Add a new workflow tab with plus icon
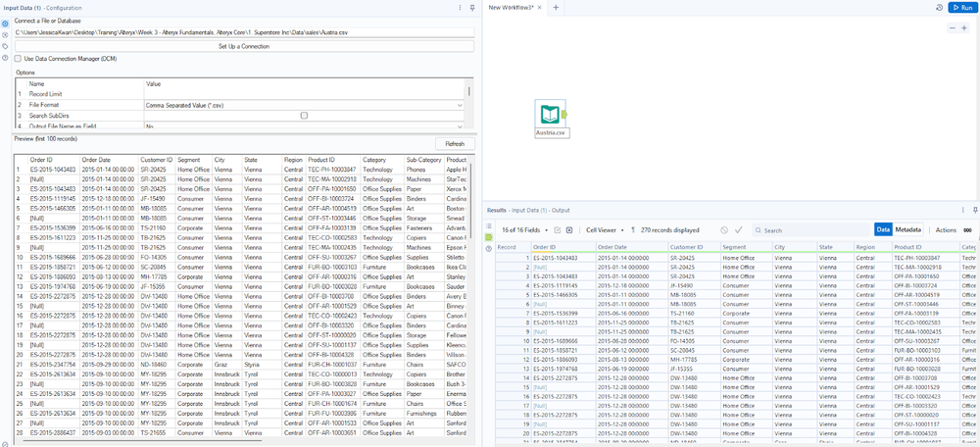Viewport: 980px width, 447px height. 555,7
